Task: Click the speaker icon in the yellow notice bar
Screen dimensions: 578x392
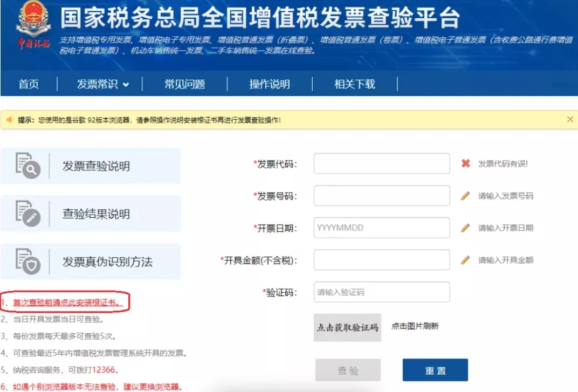Action: (x=10, y=120)
